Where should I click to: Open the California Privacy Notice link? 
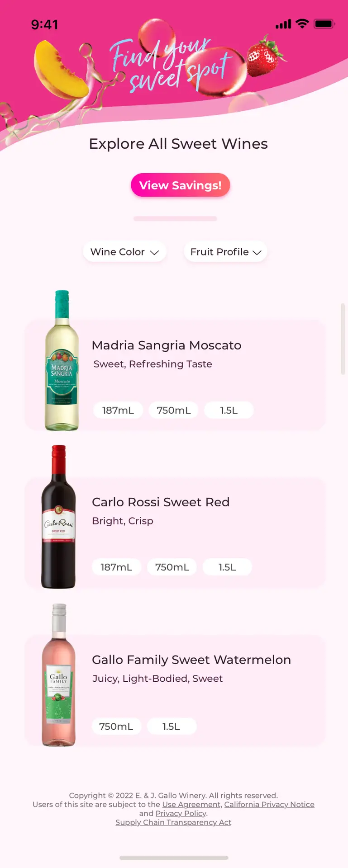coord(269,804)
